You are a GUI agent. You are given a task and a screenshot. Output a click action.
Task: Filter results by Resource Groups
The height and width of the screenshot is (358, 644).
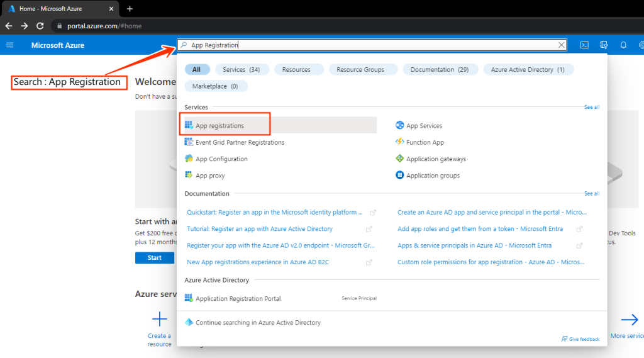point(360,69)
